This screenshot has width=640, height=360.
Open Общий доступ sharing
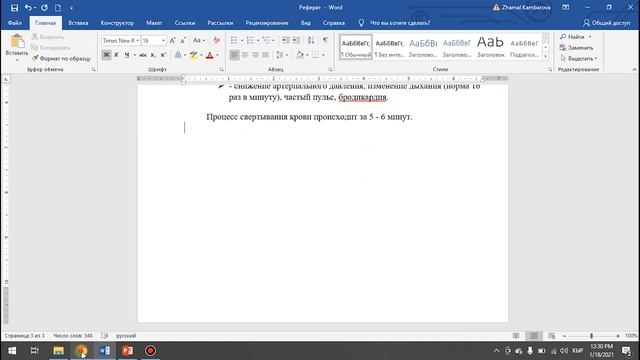tap(607, 23)
